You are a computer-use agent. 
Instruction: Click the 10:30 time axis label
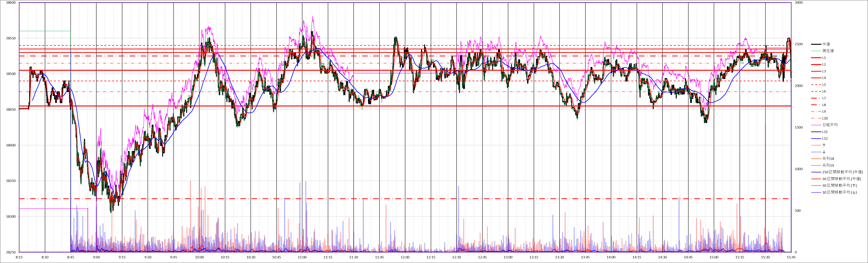pos(251,257)
